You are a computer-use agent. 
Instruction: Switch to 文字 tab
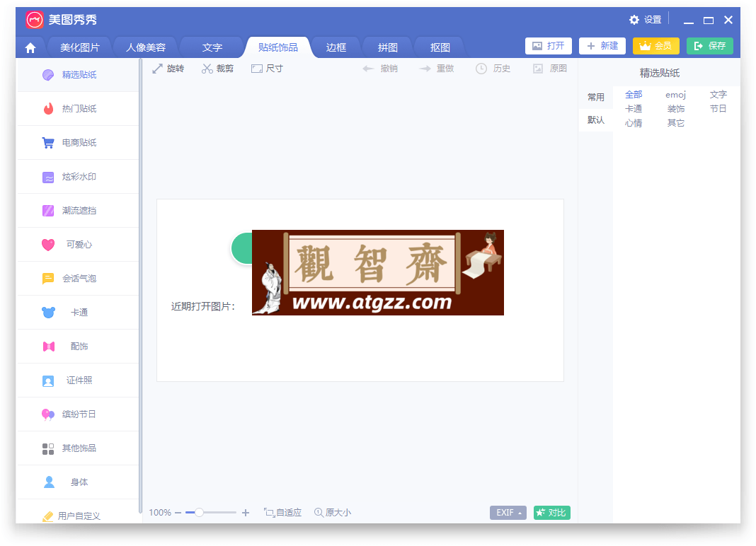coord(212,47)
